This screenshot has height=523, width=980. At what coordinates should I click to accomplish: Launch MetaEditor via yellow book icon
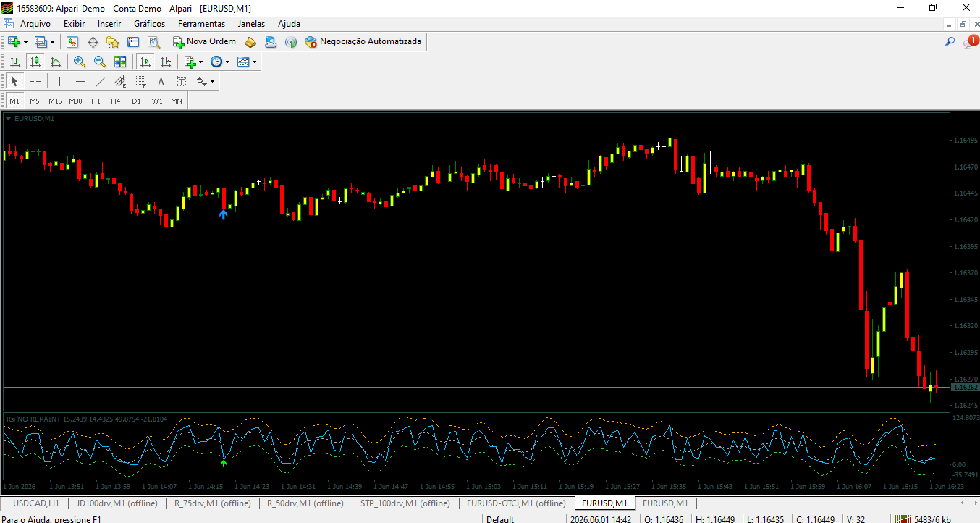tap(250, 42)
